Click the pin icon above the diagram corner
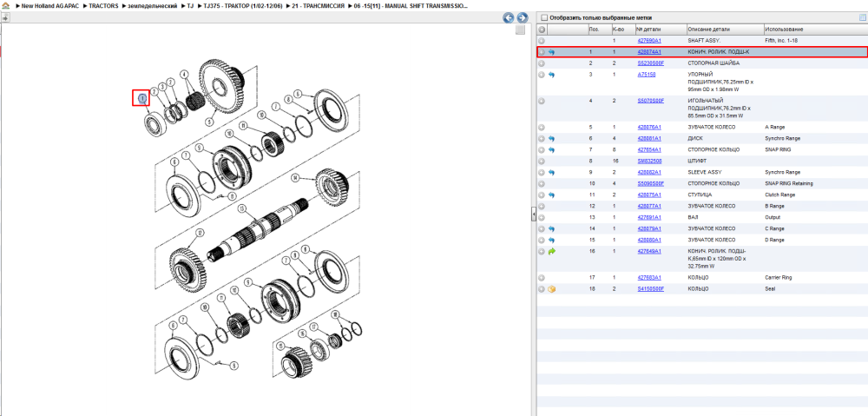The image size is (868, 416). click(5, 17)
